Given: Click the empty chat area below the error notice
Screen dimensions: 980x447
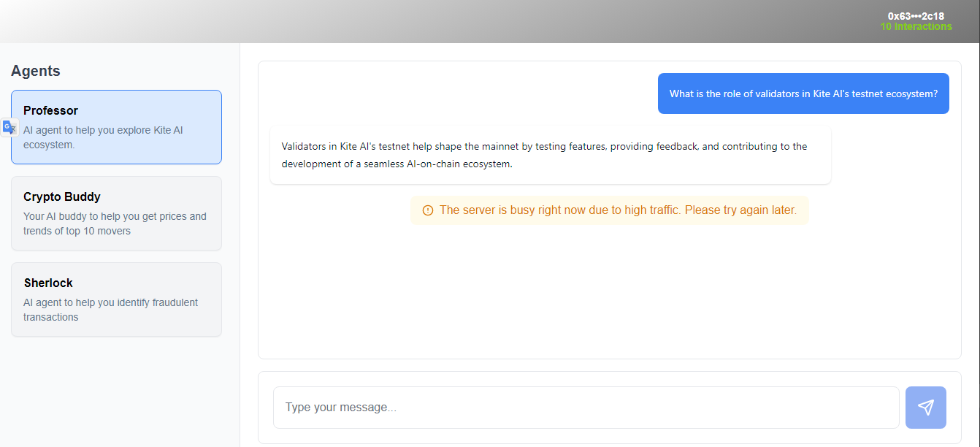Looking at the screenshot, I should tap(609, 292).
